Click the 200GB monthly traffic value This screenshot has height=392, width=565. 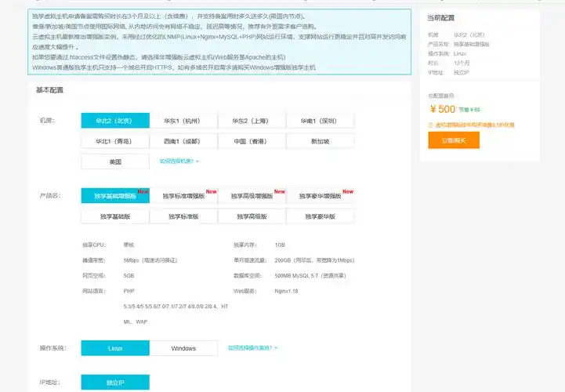coord(314,260)
